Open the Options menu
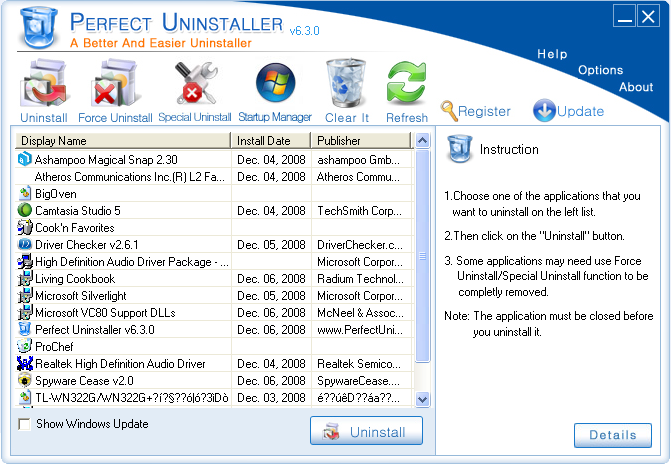671x465 pixels. coord(600,70)
